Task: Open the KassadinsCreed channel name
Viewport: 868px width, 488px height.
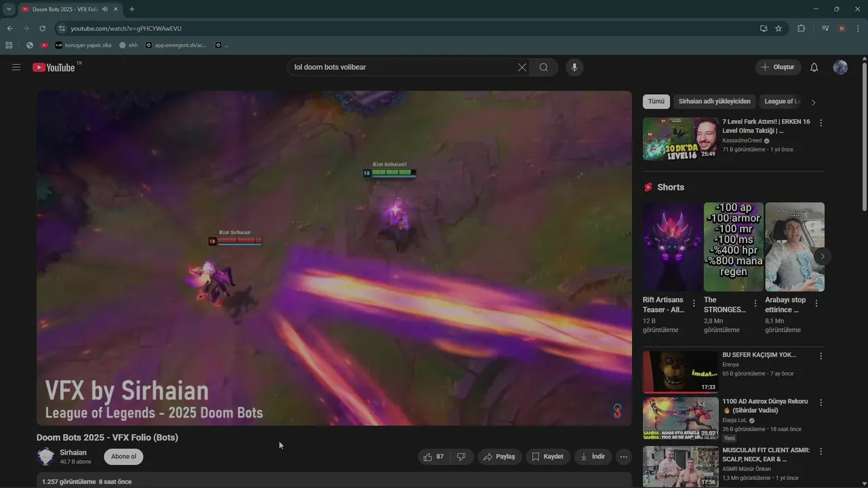Action: 742,140
